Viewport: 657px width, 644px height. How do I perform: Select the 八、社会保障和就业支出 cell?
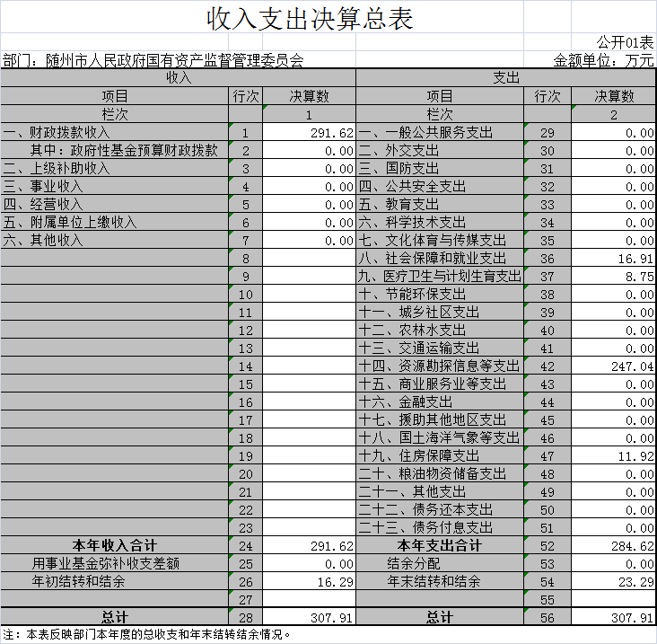pos(439,259)
